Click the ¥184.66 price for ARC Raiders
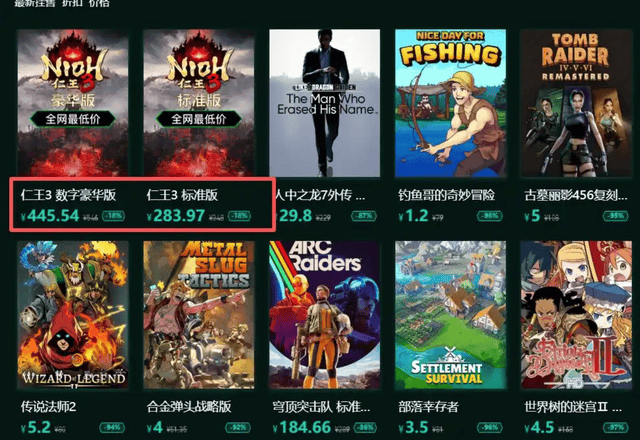The image size is (640, 440). (302, 427)
